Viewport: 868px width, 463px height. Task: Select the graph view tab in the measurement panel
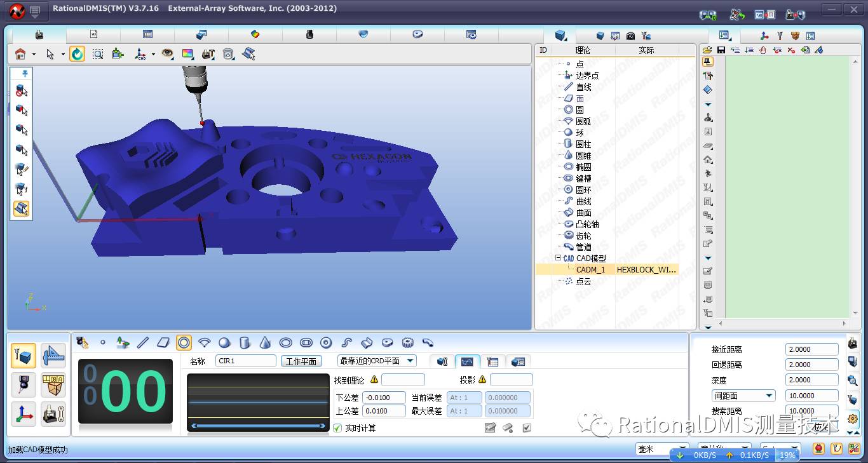[467, 361]
